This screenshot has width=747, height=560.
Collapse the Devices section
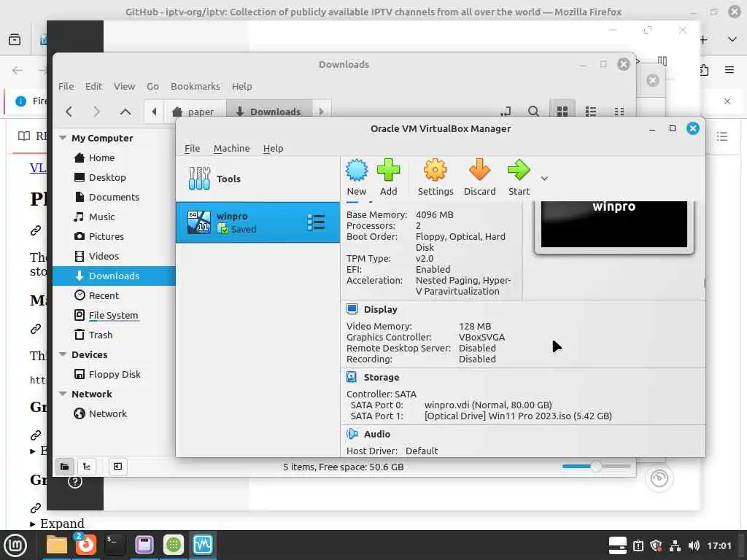click(63, 355)
